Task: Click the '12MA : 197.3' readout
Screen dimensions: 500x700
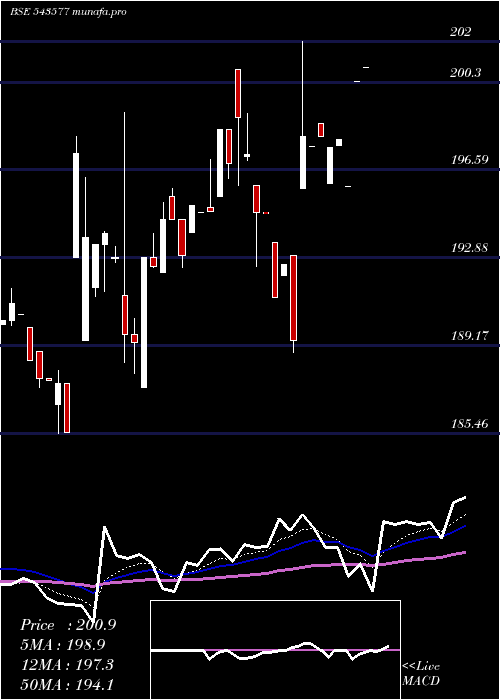Action: (68, 665)
